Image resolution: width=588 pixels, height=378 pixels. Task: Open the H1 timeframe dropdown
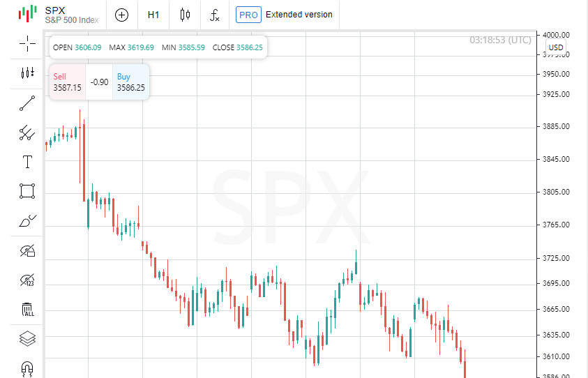[x=153, y=14]
